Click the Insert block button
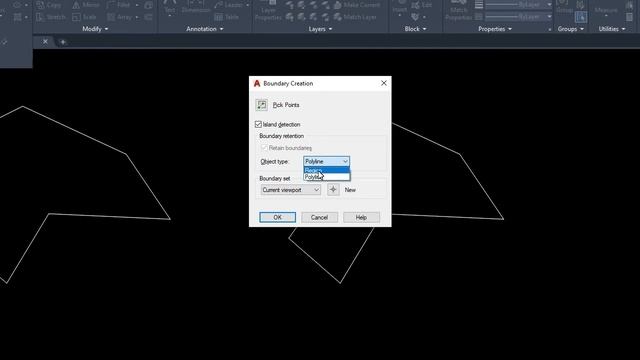The width and height of the screenshot is (640, 360). coord(400,6)
